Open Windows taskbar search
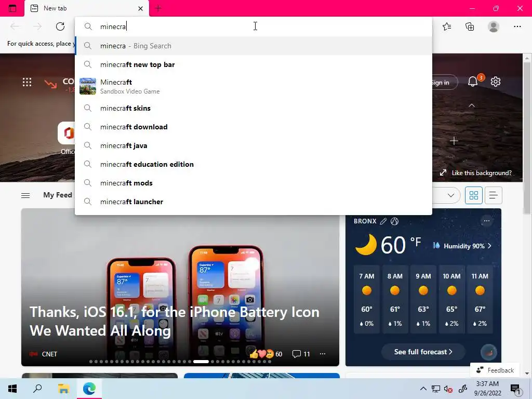This screenshot has width=532, height=399. pyautogui.click(x=37, y=389)
